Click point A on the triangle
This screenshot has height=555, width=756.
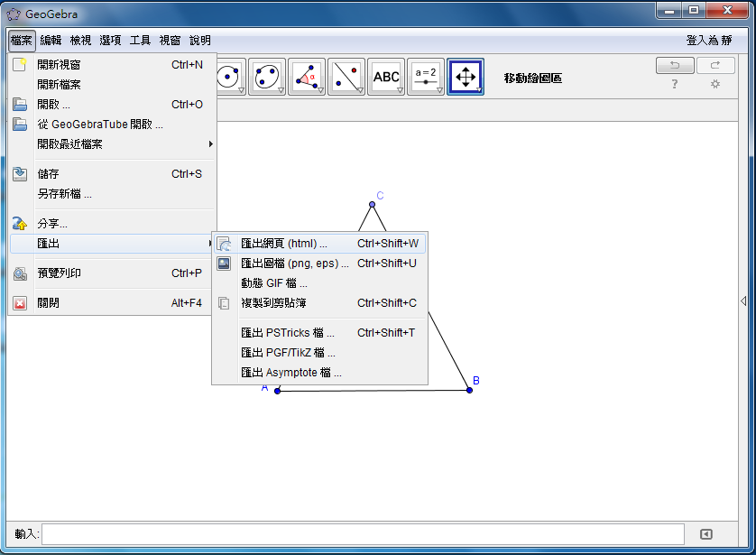coord(277,391)
